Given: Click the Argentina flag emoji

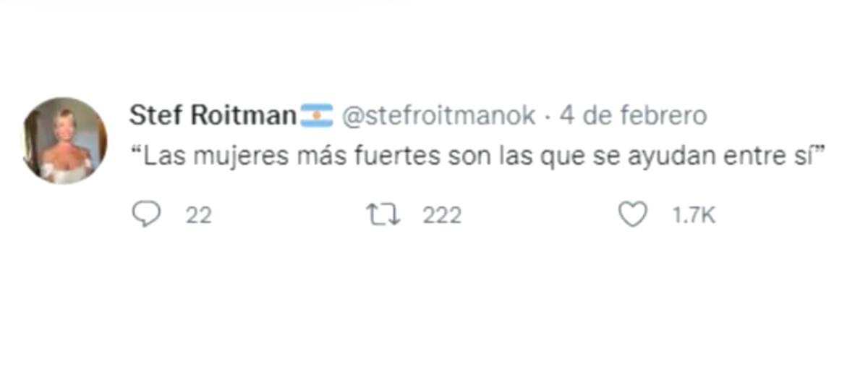Looking at the screenshot, I should [317, 116].
